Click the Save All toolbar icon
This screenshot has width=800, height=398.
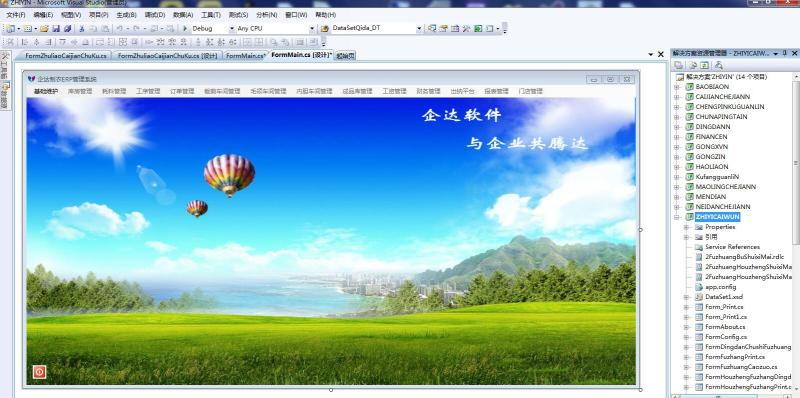[x=67, y=29]
